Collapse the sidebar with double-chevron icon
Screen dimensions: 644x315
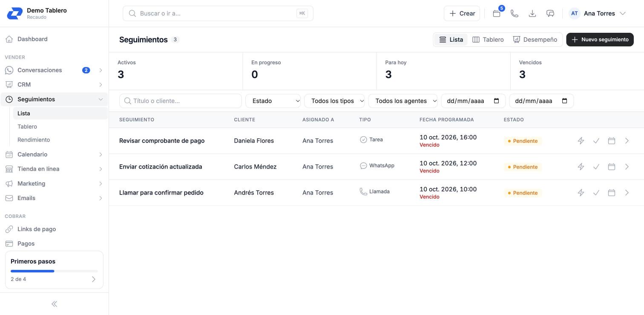click(54, 304)
